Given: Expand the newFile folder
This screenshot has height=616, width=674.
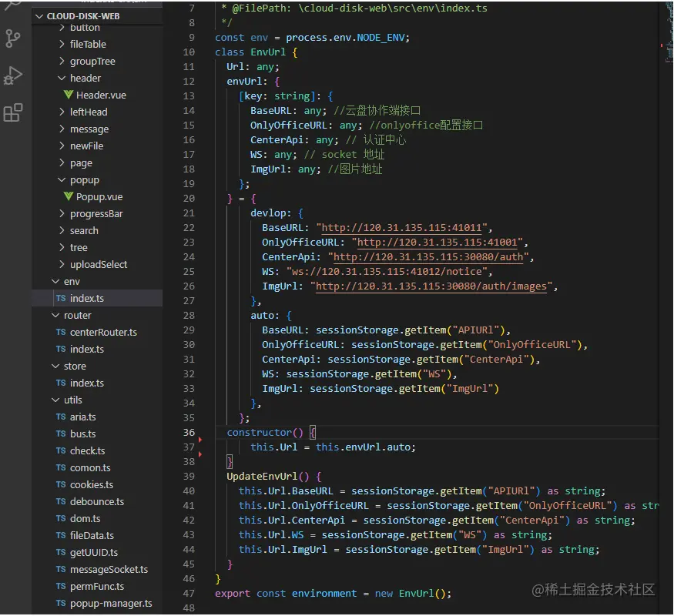Looking at the screenshot, I should click(x=86, y=146).
